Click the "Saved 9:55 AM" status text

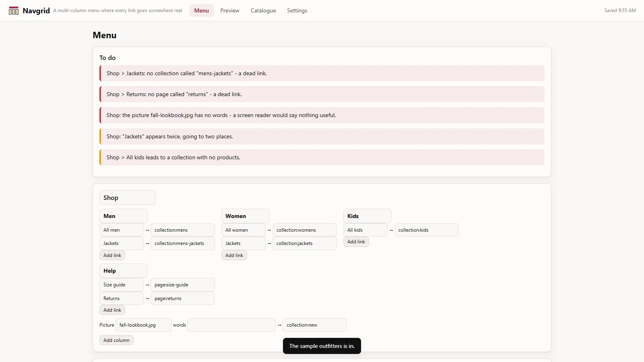coord(620,10)
